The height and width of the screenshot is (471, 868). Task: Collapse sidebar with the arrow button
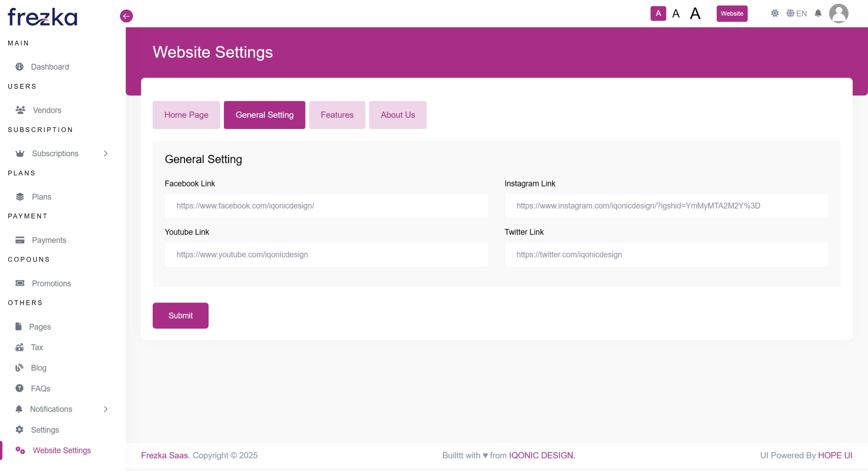[126, 16]
